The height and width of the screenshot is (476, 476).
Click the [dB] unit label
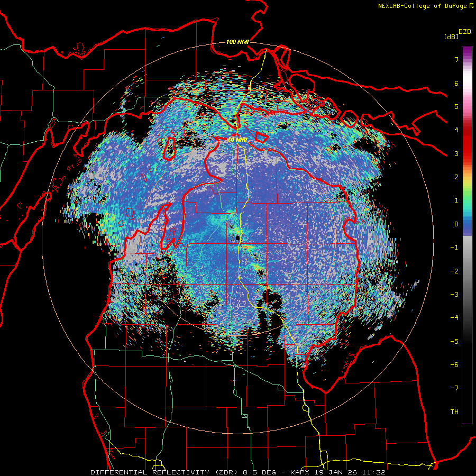451,36
